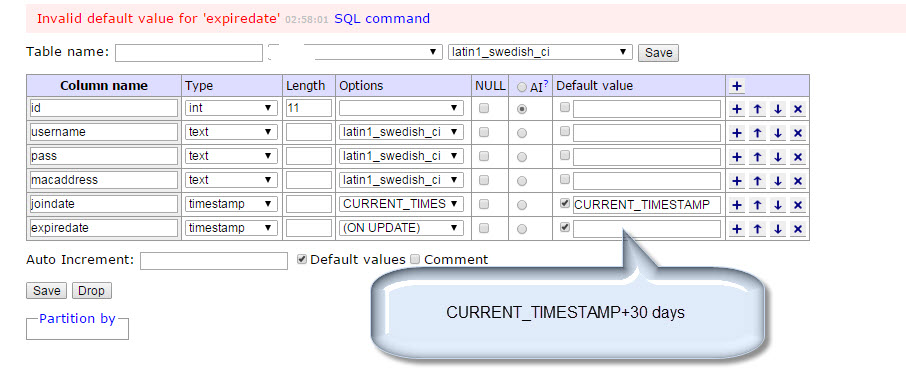This screenshot has height=379, width=906.
Task: Tick the NULL checkbox for username
Action: pos(484,132)
